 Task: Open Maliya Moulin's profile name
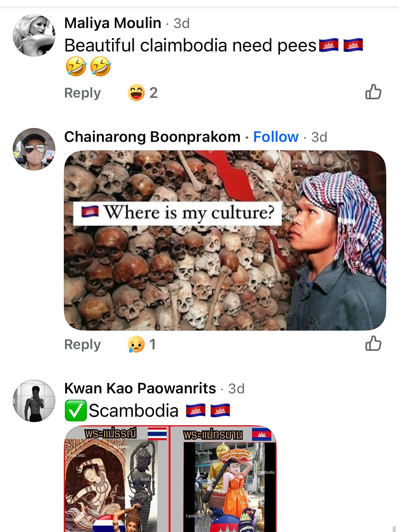113,23
